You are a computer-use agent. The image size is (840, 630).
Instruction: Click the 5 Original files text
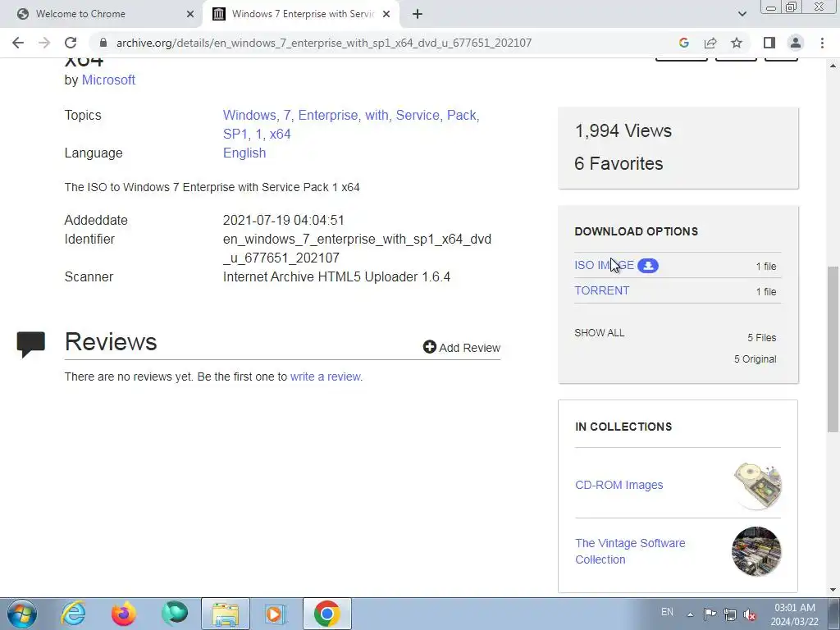[x=755, y=359]
